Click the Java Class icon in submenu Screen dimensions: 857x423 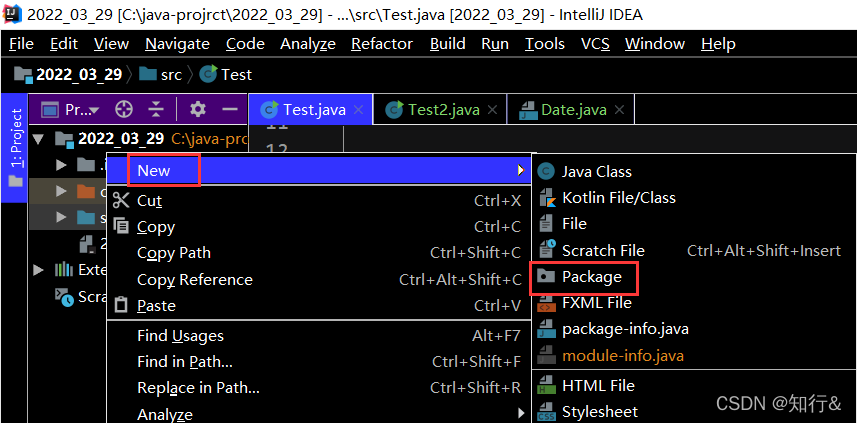point(546,172)
